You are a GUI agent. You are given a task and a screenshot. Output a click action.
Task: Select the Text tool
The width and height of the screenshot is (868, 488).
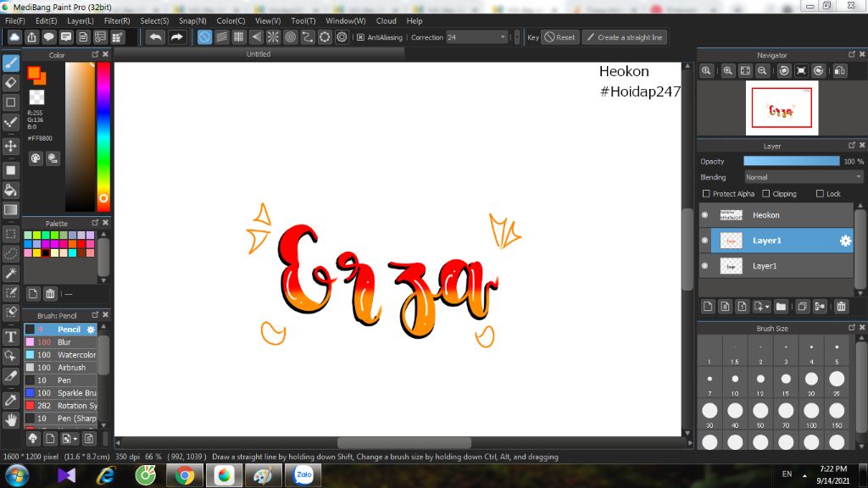pos(11,336)
